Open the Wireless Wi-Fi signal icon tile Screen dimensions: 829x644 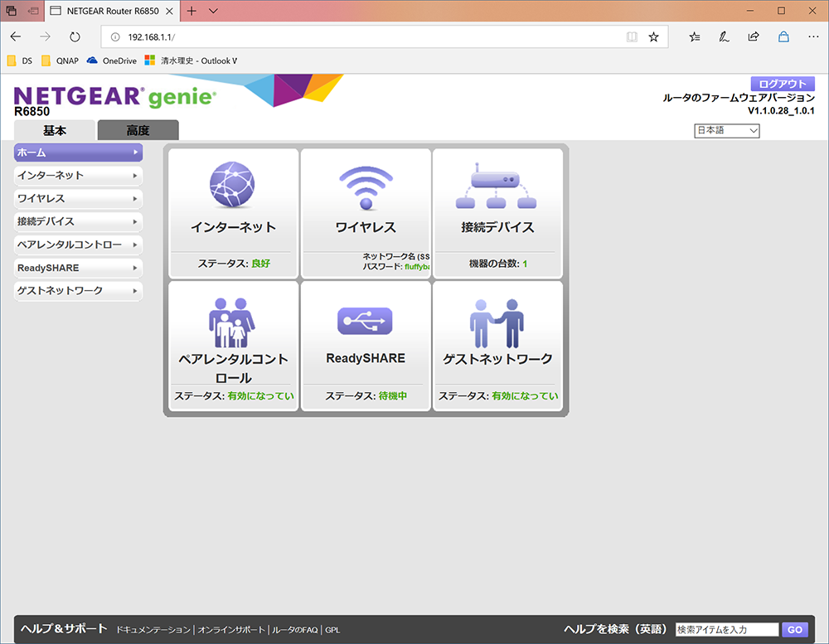366,187
